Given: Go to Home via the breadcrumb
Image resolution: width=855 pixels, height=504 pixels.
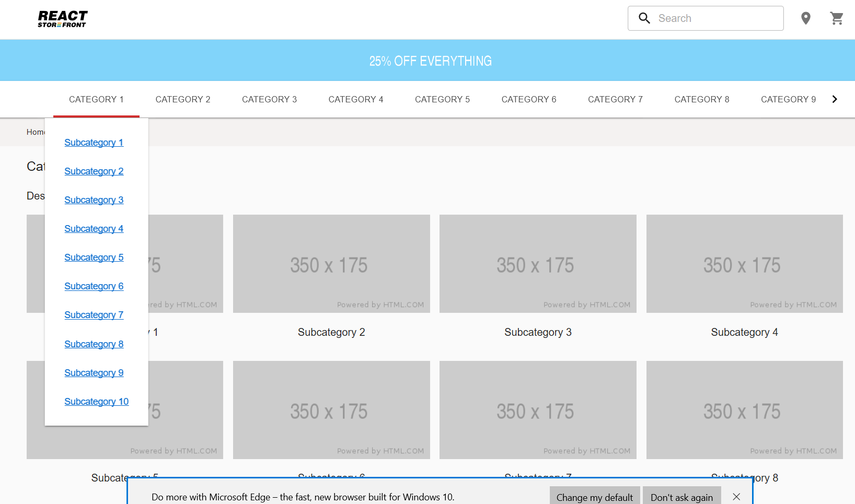Looking at the screenshot, I should pyautogui.click(x=35, y=132).
